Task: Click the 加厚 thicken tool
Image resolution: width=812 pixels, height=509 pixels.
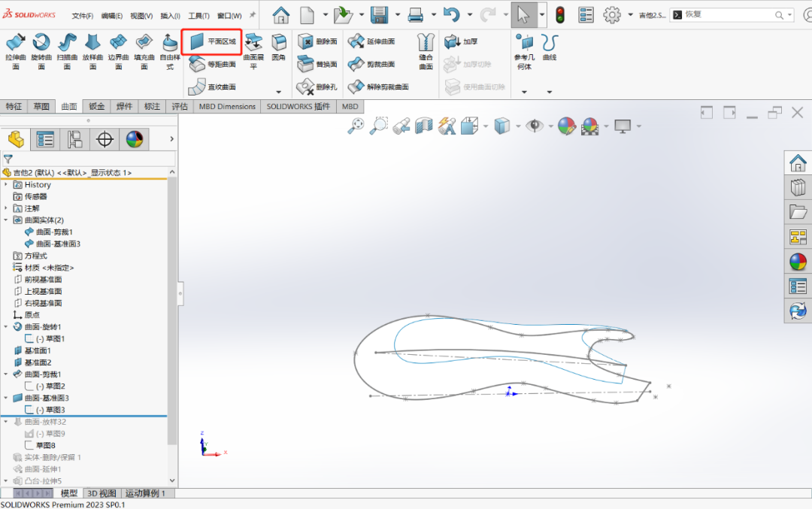Action: 462,41
